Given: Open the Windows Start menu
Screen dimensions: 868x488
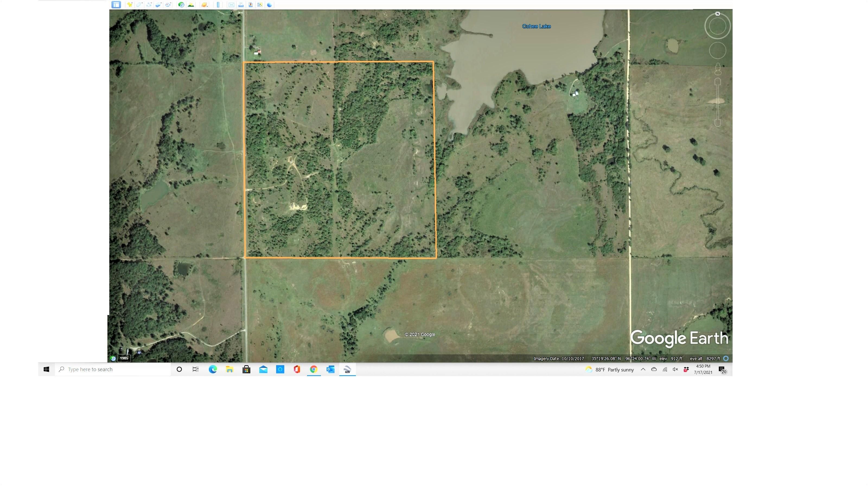Looking at the screenshot, I should tap(46, 369).
